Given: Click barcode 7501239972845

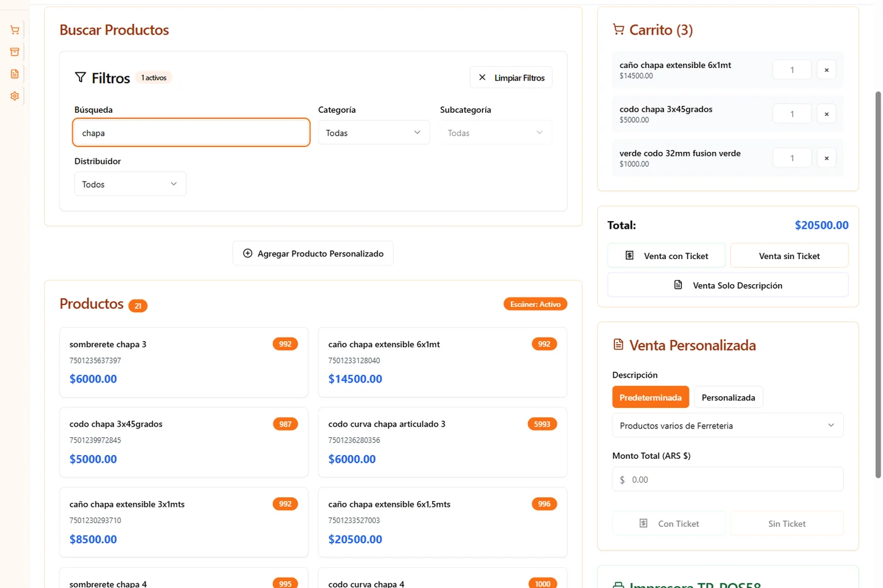Looking at the screenshot, I should coord(95,440).
